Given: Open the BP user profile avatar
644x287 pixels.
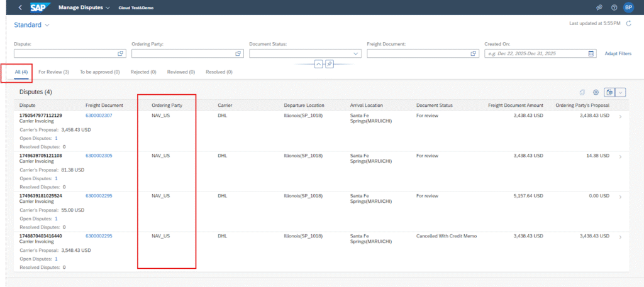Looking at the screenshot, I should point(628,7).
